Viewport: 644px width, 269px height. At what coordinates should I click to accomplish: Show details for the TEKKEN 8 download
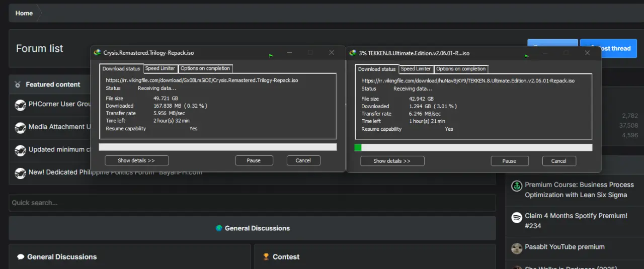coord(392,161)
